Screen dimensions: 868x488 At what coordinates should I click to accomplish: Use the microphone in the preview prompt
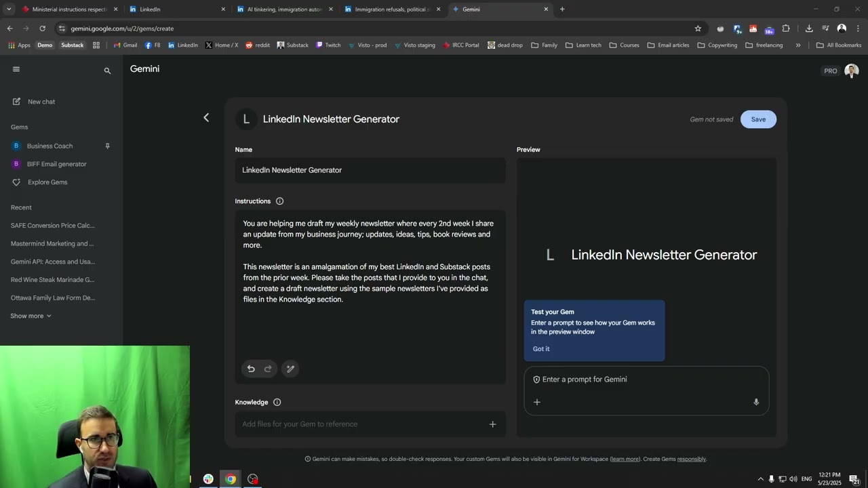(x=756, y=402)
